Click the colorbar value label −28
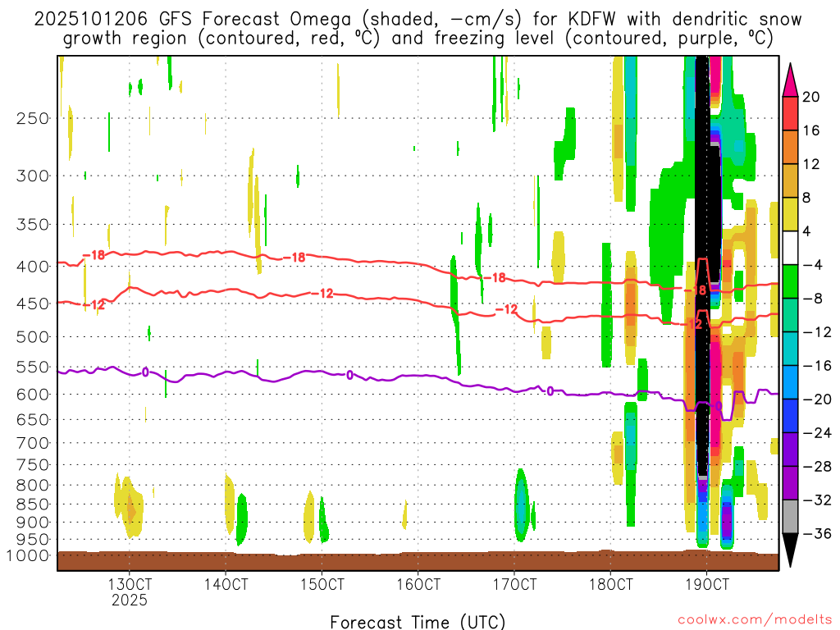 (x=817, y=467)
